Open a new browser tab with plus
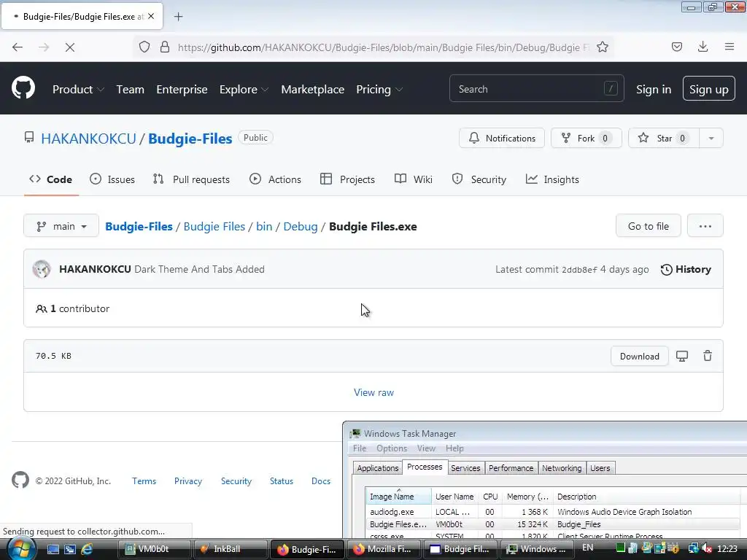 (x=178, y=17)
